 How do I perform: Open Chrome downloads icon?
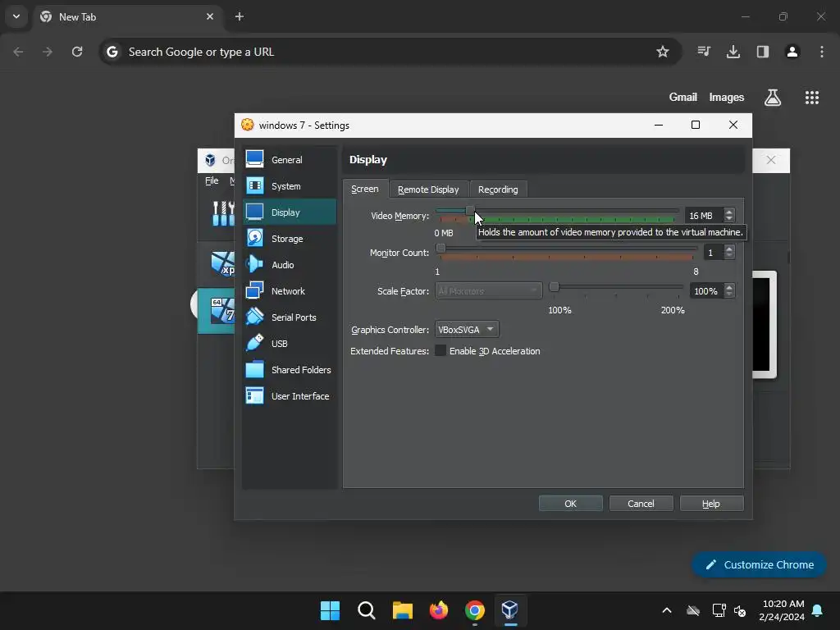(x=733, y=52)
